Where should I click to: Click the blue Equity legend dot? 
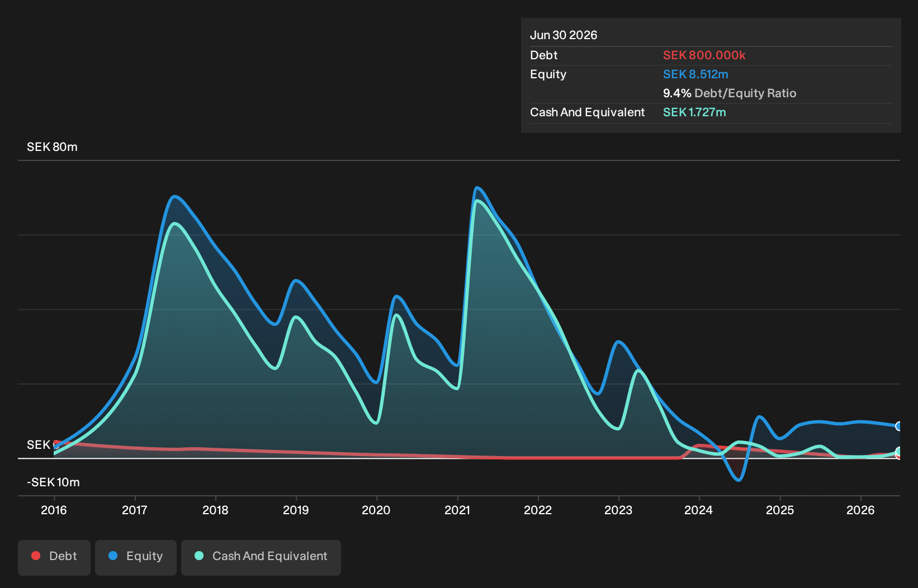[113, 556]
